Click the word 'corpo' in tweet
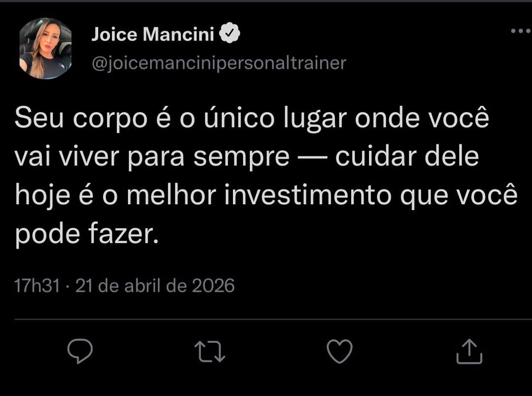The height and width of the screenshot is (396, 532). tap(110, 119)
